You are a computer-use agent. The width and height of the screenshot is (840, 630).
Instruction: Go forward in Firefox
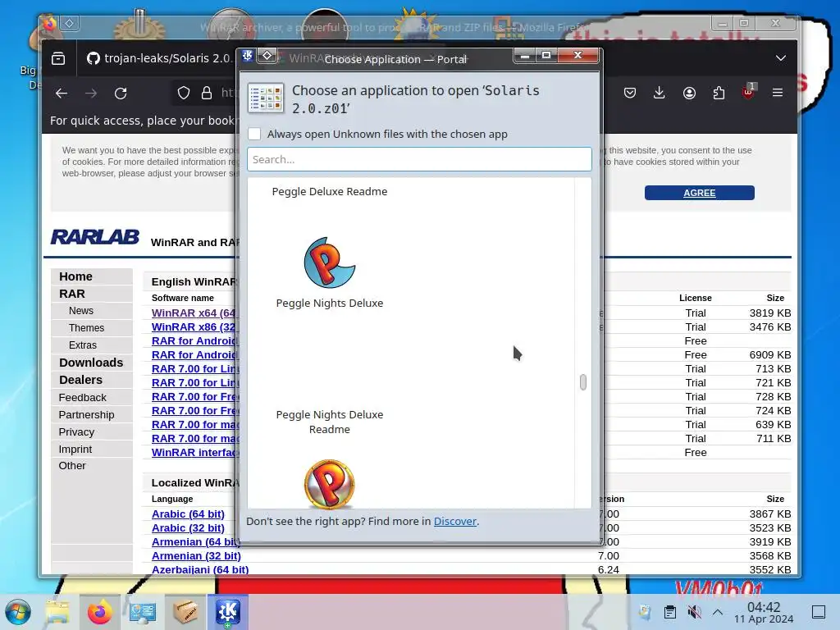coord(91,94)
